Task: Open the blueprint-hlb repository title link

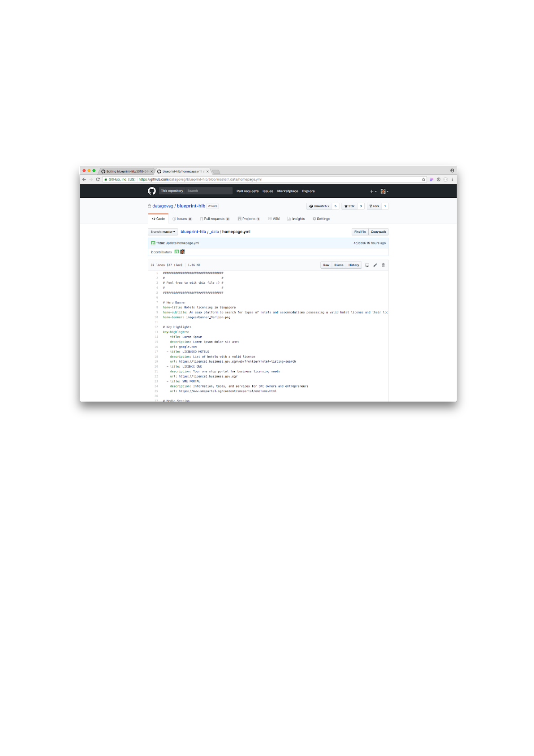Action: [x=191, y=206]
